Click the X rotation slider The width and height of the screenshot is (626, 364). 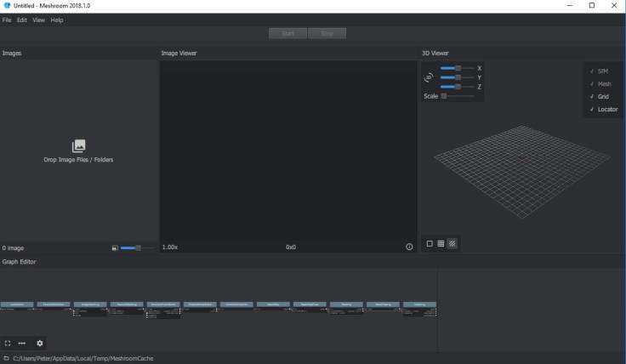coord(456,68)
